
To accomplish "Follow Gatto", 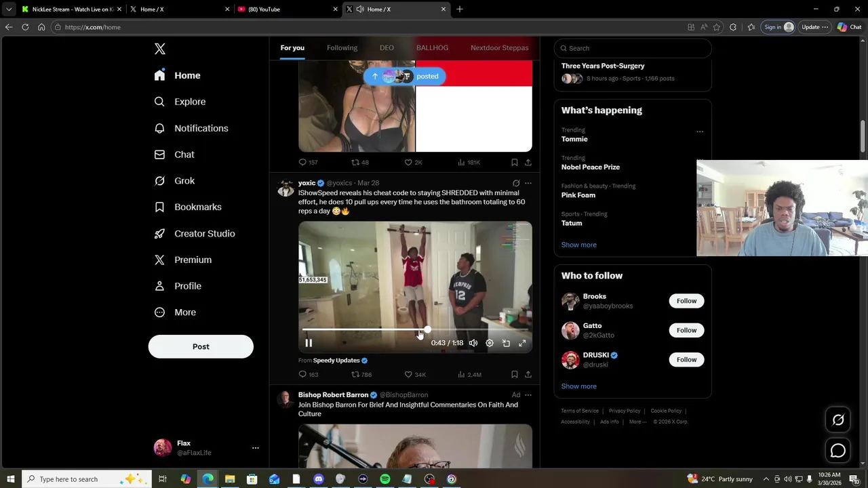I will click(x=686, y=330).
